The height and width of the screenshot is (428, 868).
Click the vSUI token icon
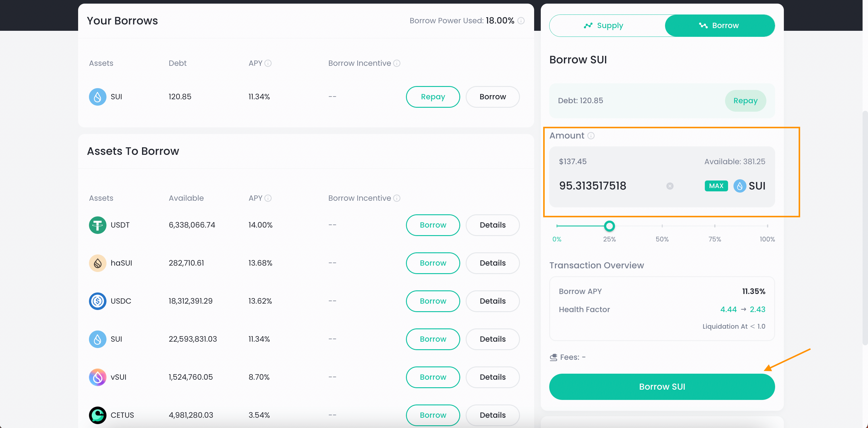click(97, 377)
